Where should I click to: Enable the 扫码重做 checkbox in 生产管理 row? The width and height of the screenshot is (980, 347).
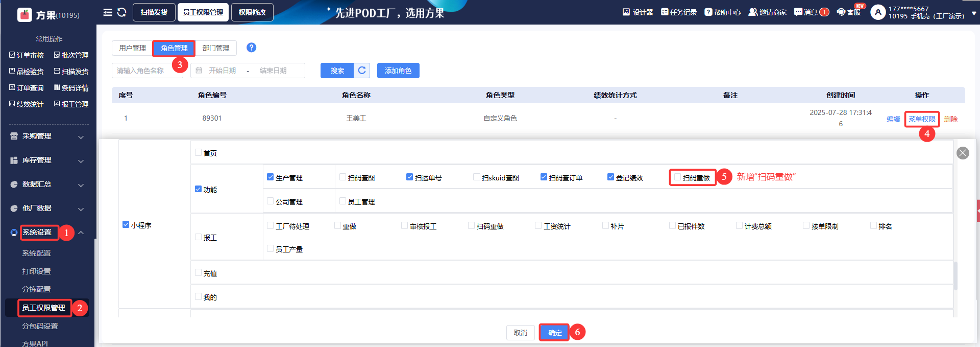[x=678, y=177]
